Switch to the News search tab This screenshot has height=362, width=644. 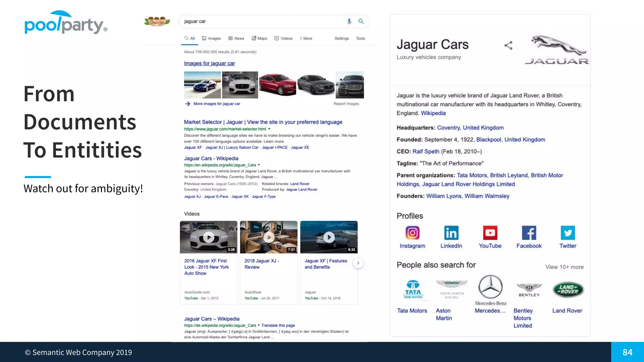[236, 38]
